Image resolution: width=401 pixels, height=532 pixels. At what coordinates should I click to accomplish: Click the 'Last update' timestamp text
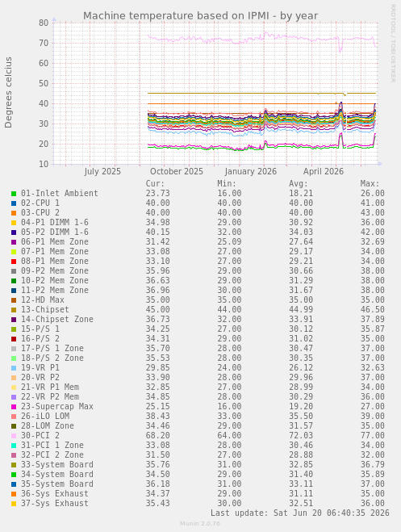[299, 513]
